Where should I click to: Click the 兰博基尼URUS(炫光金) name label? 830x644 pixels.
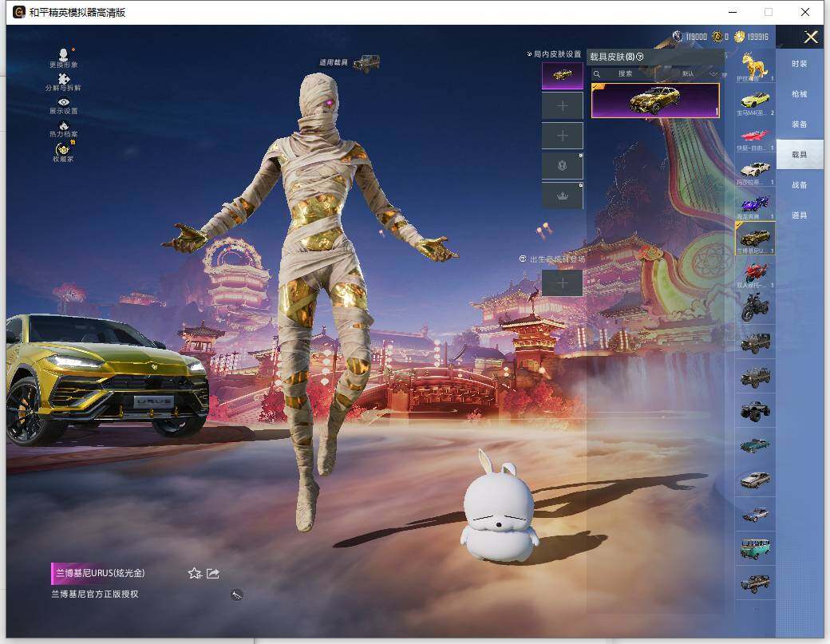(100, 573)
